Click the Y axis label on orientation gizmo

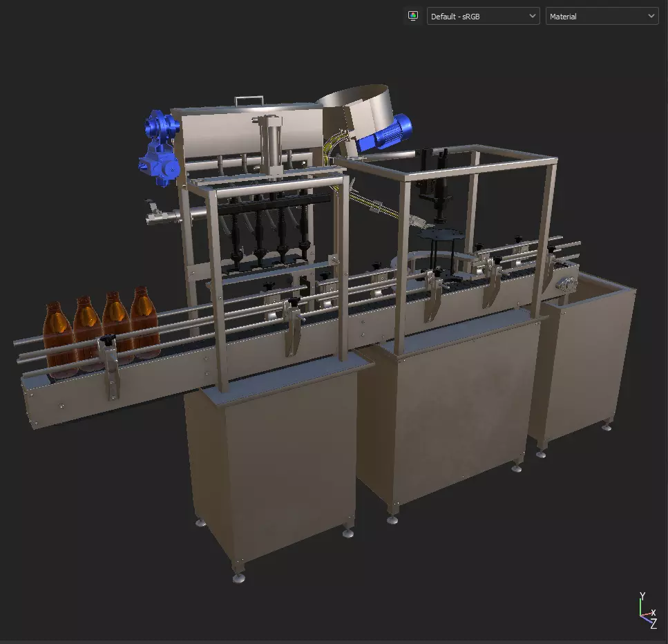pos(642,596)
